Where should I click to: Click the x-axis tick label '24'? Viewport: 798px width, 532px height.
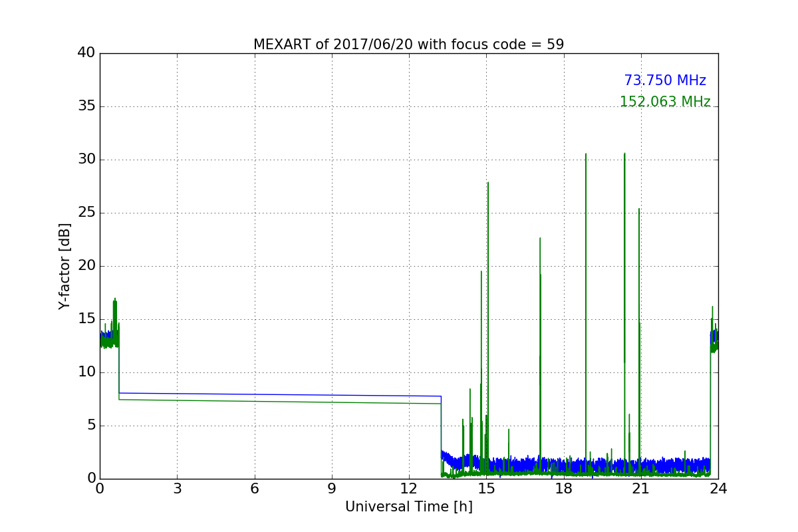point(718,489)
